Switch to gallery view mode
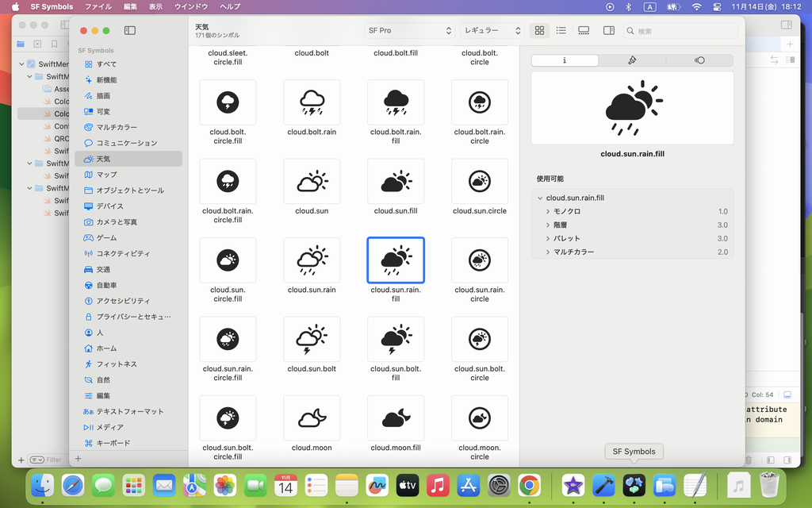Screen dimensions: 812x508 [584, 30]
